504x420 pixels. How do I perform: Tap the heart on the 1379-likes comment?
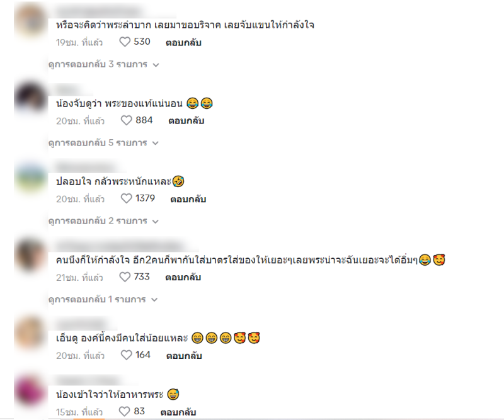tap(127, 198)
